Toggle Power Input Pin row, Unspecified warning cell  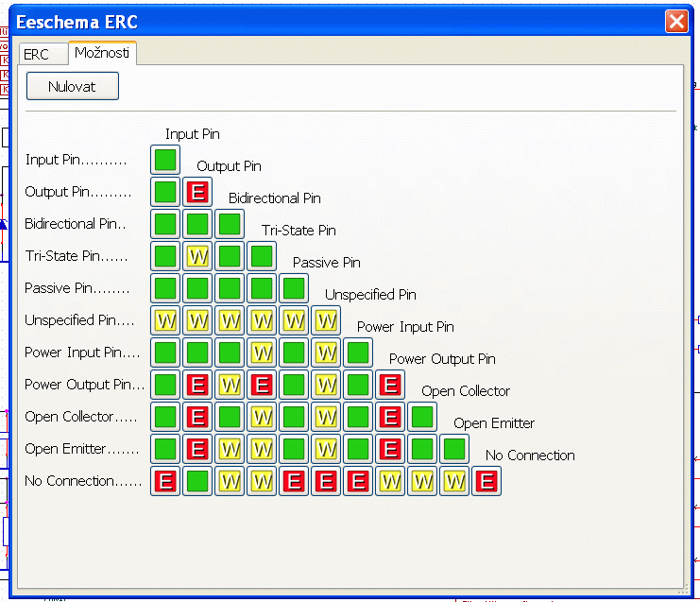coord(326,353)
